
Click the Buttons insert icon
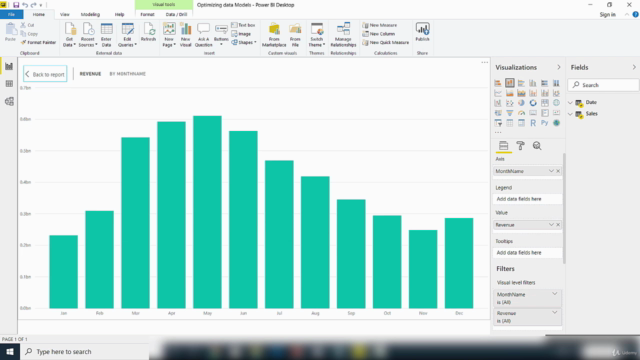[221, 34]
